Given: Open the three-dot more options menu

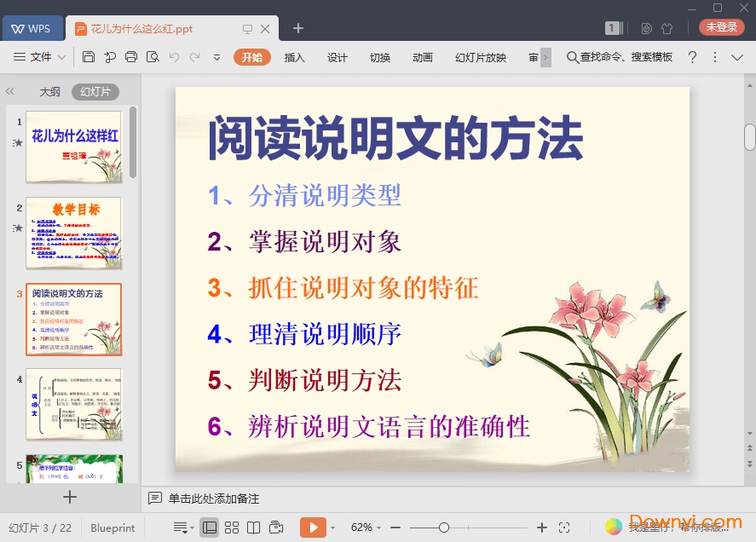Looking at the screenshot, I should pos(715,57).
